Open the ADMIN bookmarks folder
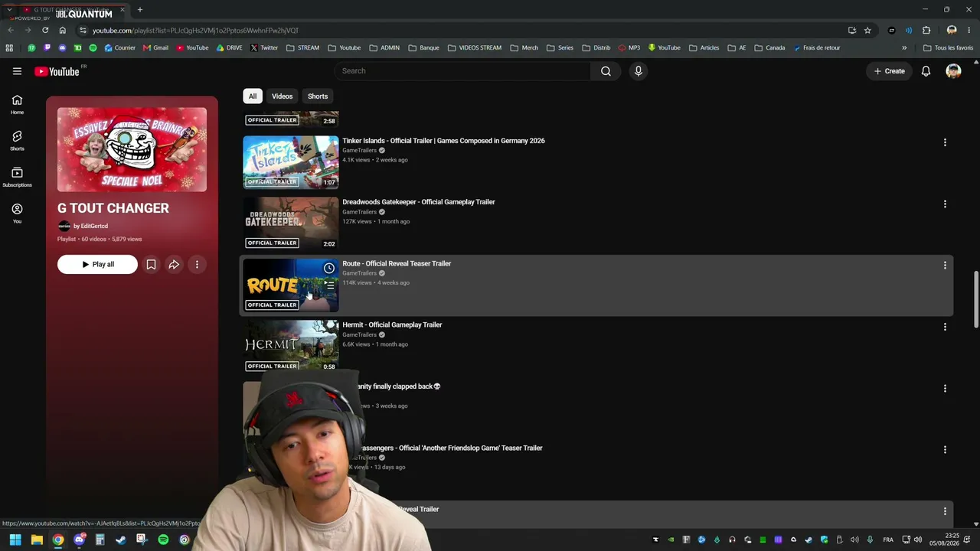 (384, 47)
